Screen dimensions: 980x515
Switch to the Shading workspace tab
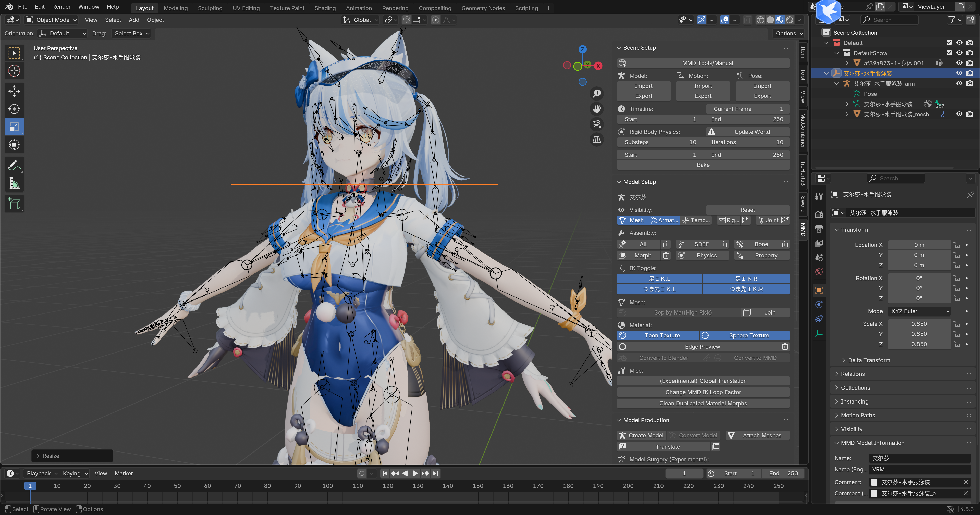[325, 8]
